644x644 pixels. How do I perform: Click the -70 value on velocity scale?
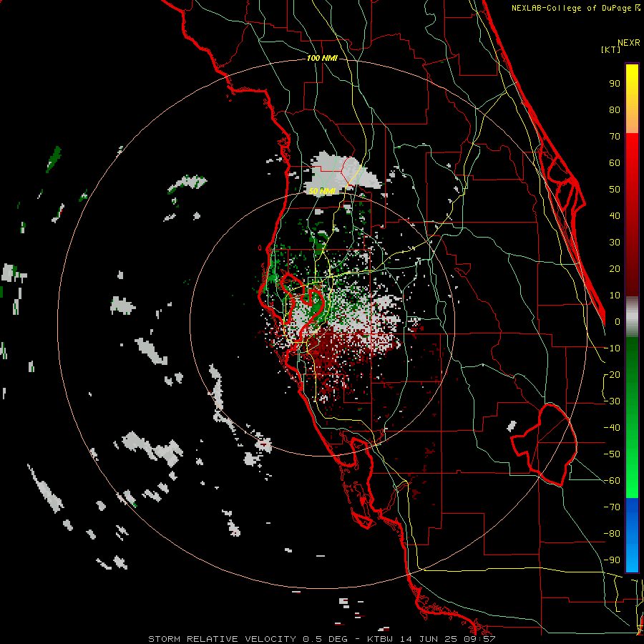(613, 507)
